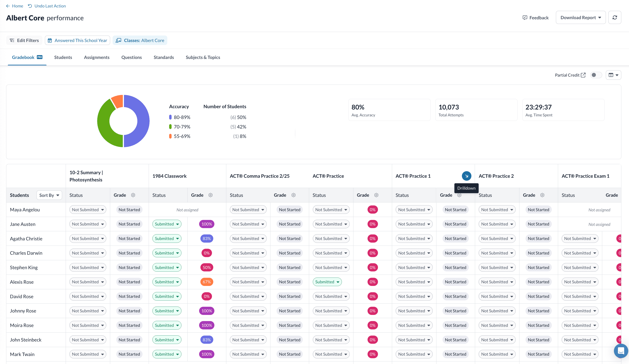Open Jane Austen's Submitted status dropdown for 1984 Classwork
This screenshot has height=364, width=629.
coord(167,224)
